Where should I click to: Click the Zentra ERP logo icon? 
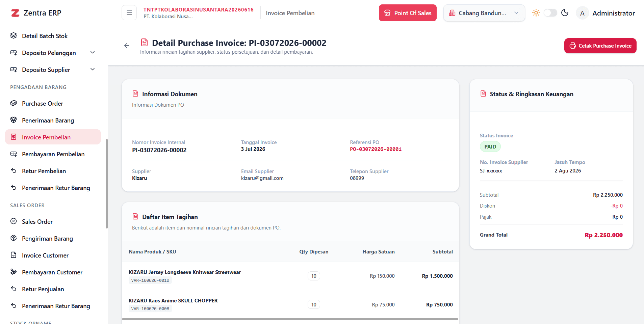15,13
